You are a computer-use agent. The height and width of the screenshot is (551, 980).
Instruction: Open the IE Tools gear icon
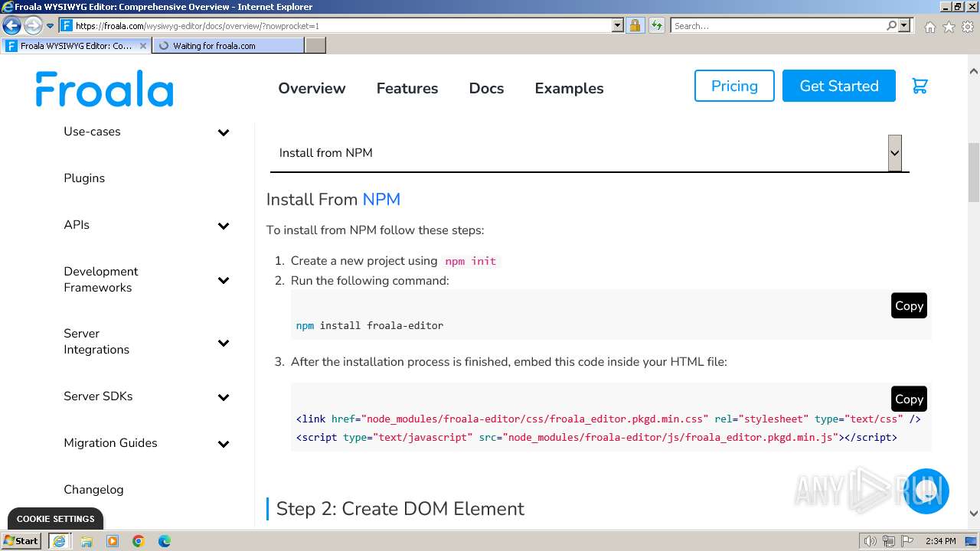coord(968,27)
